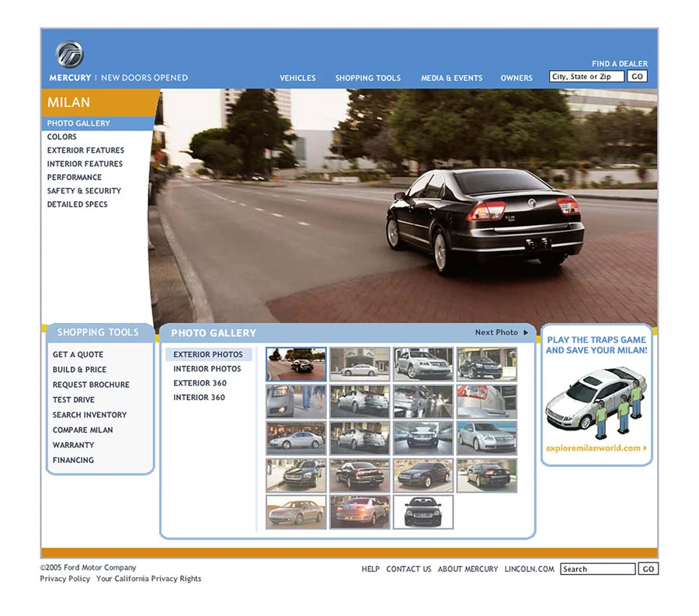The width and height of the screenshot is (699, 616).
Task: Visit Lincoln.com link
Action: pos(529,569)
